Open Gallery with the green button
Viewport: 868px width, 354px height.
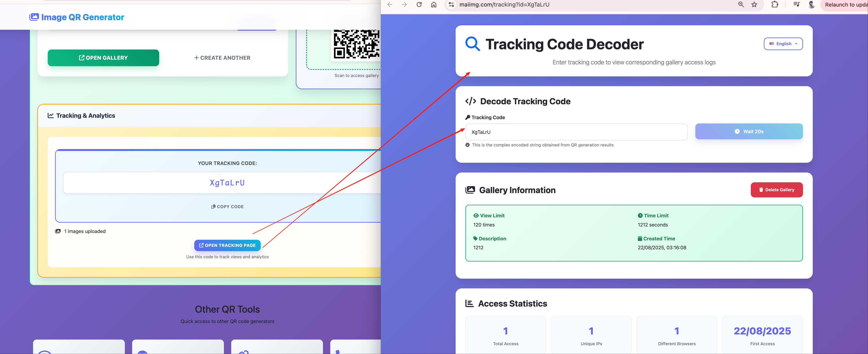[103, 58]
